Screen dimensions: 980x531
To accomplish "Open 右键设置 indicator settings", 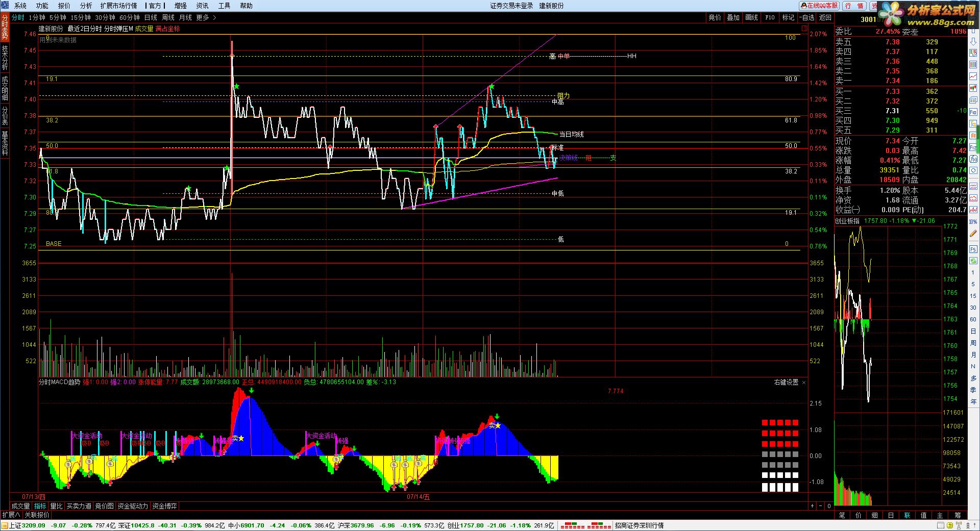I will [x=786, y=382].
